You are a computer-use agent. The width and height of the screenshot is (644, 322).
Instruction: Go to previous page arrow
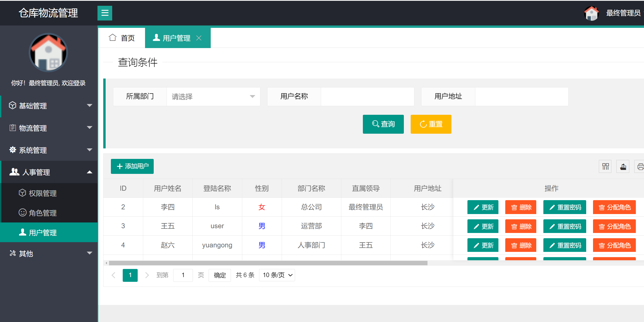coord(114,275)
